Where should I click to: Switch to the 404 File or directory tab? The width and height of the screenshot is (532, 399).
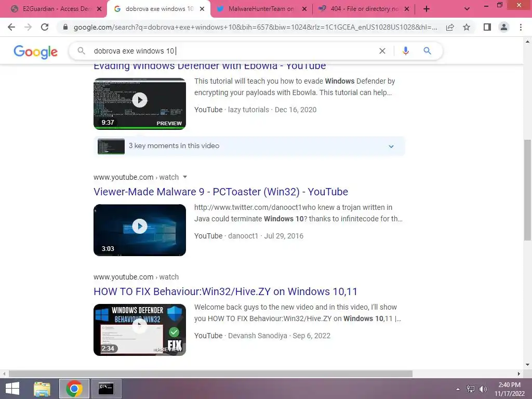(x=363, y=9)
